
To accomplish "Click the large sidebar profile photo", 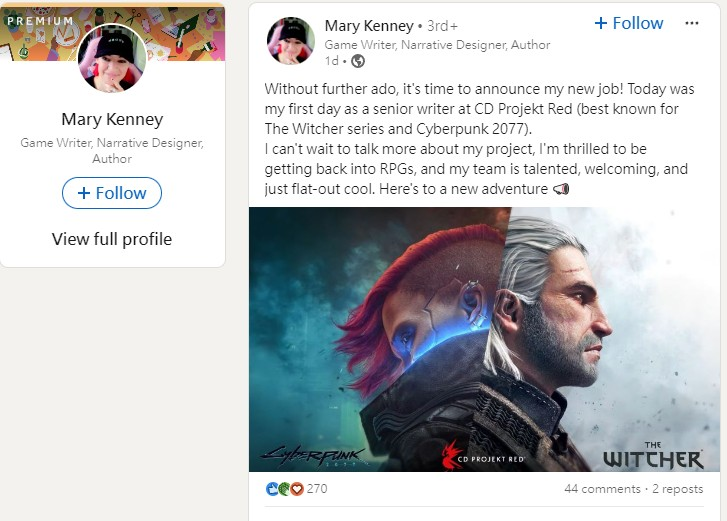I will (111, 56).
